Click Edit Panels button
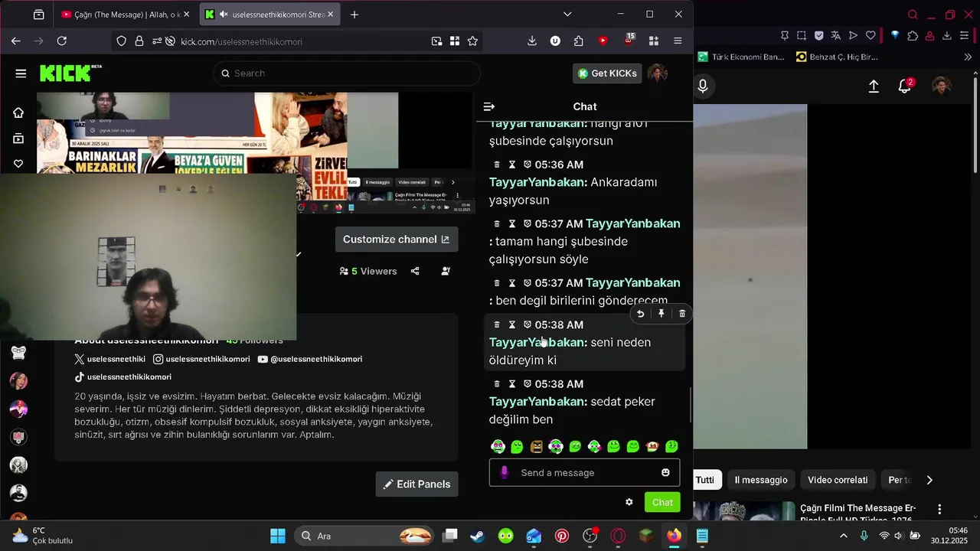Image resolution: width=980 pixels, height=551 pixels. [417, 484]
